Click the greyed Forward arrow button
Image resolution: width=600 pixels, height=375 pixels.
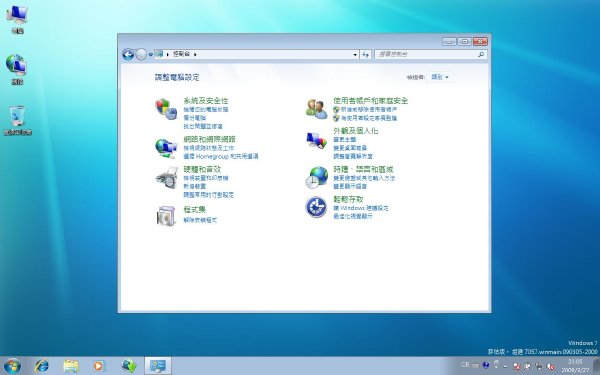(x=141, y=54)
